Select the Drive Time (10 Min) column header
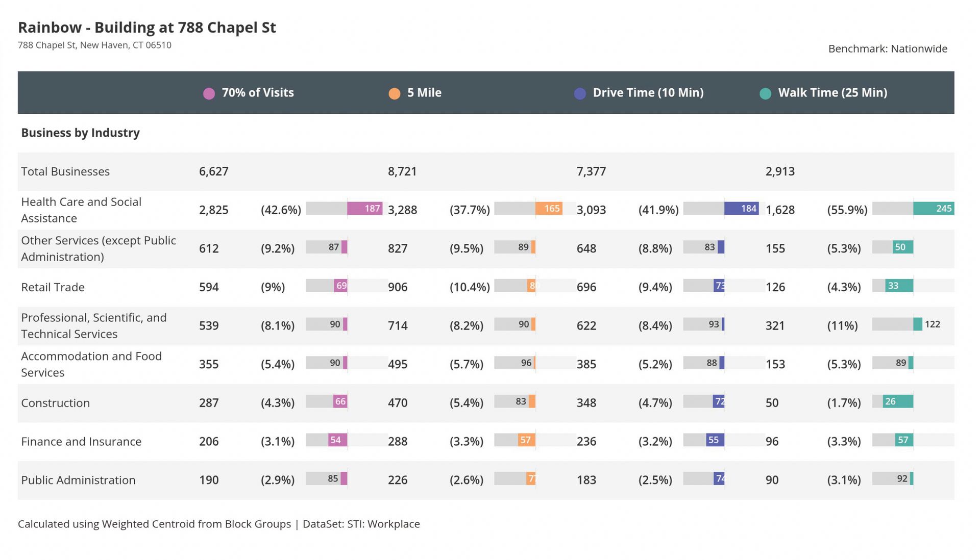The image size is (980, 560). tap(648, 93)
